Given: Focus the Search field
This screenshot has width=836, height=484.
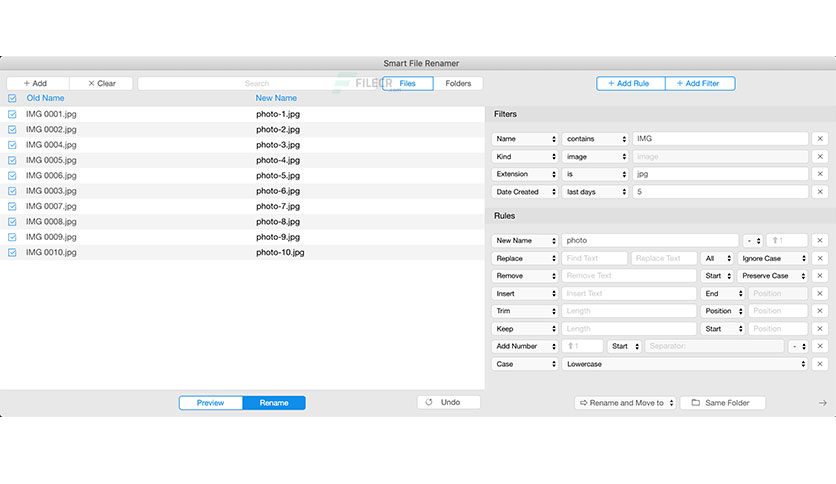Looking at the screenshot, I should (x=258, y=83).
